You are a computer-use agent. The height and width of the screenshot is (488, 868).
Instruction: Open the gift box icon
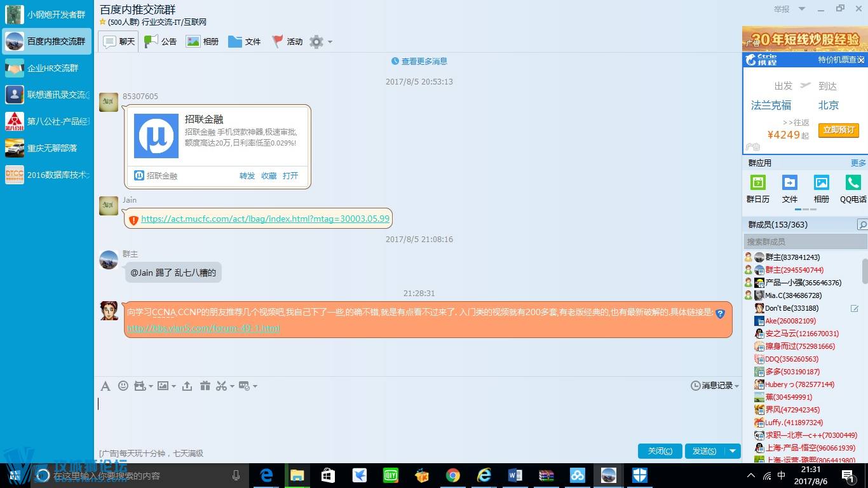coord(205,386)
